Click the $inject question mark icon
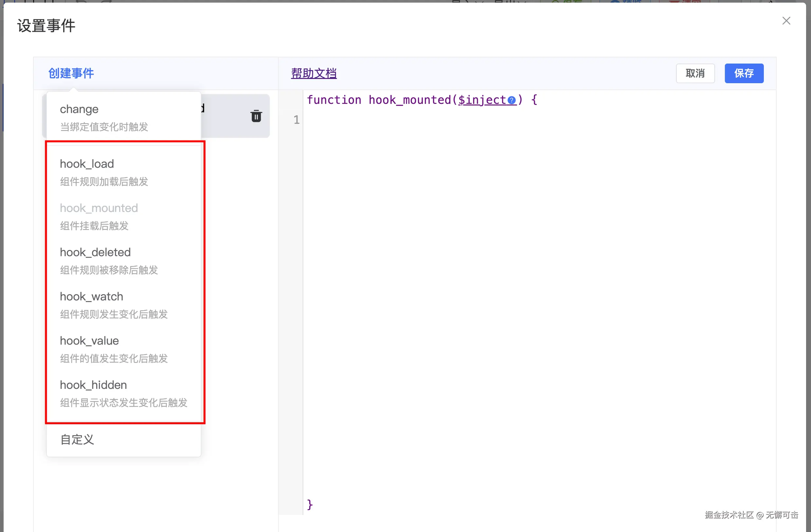 coord(511,100)
